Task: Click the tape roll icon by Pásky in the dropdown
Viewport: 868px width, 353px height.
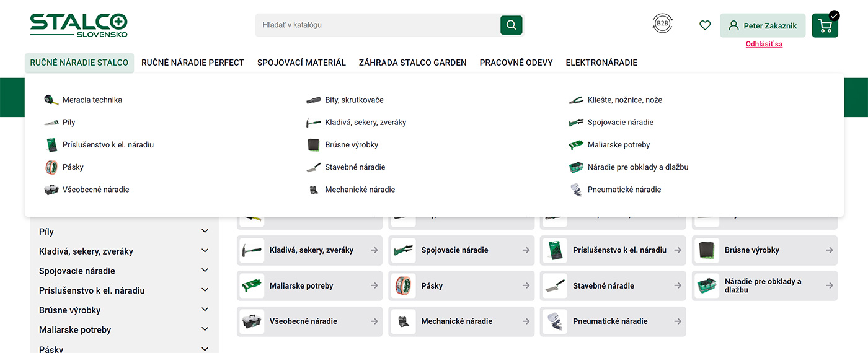Action: 51,167
